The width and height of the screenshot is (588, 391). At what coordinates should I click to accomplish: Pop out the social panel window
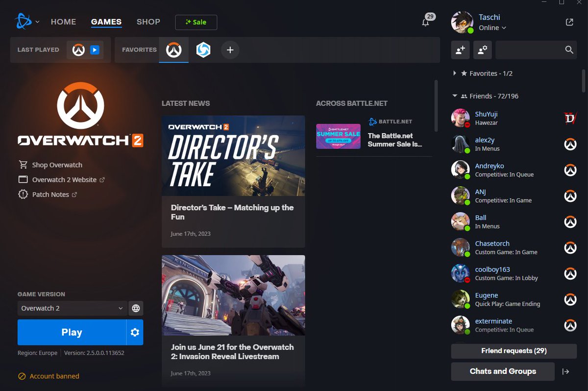(x=569, y=22)
